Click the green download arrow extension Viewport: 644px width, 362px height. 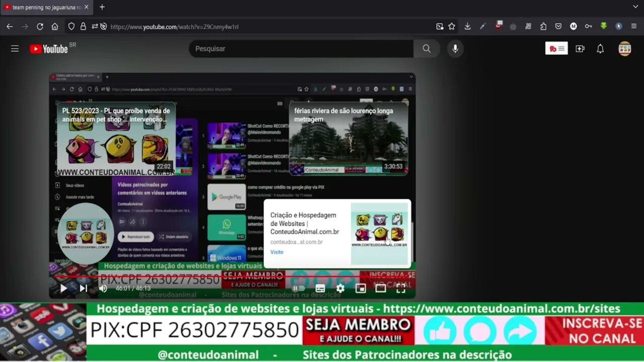point(604,26)
